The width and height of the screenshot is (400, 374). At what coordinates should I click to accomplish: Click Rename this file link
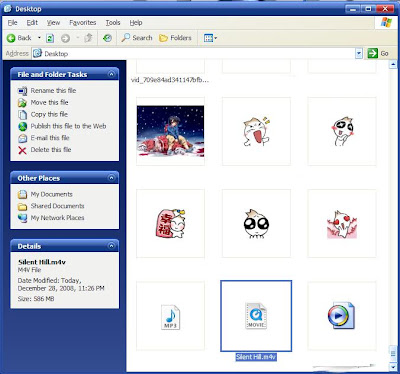[53, 91]
